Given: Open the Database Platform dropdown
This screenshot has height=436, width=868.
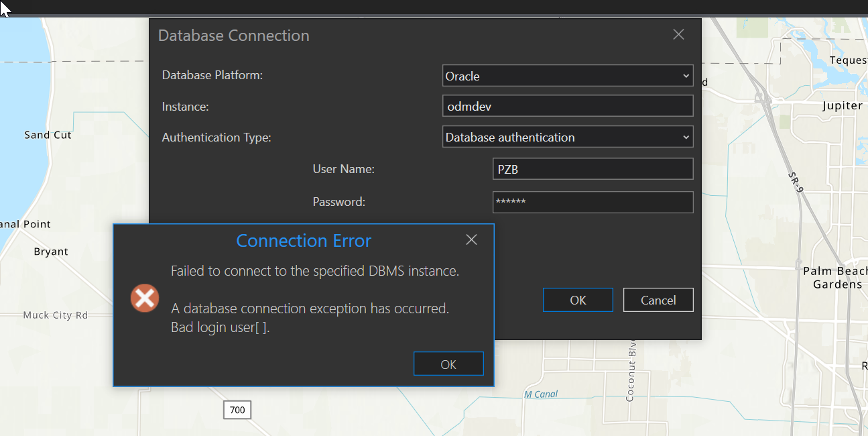Looking at the screenshot, I should point(567,76).
